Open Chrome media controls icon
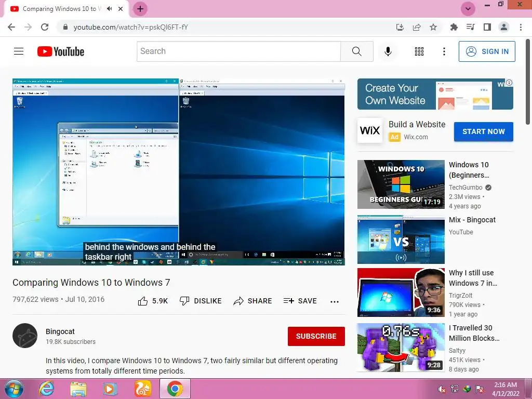The height and width of the screenshot is (399, 532). [471, 27]
